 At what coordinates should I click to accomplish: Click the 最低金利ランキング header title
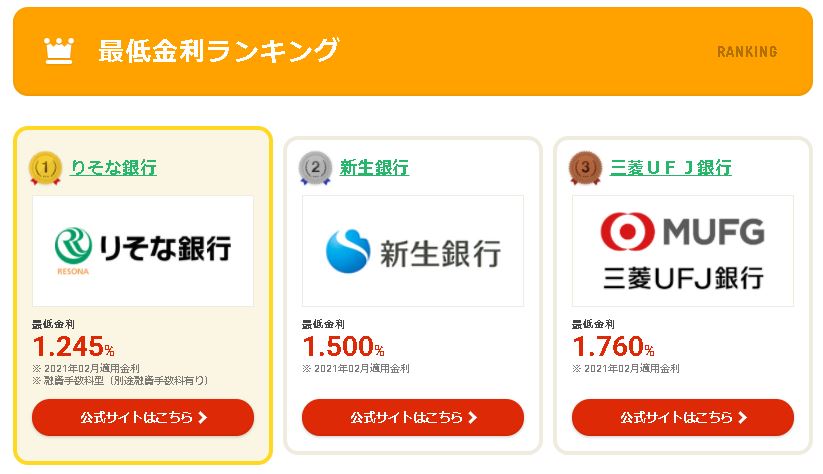218,51
